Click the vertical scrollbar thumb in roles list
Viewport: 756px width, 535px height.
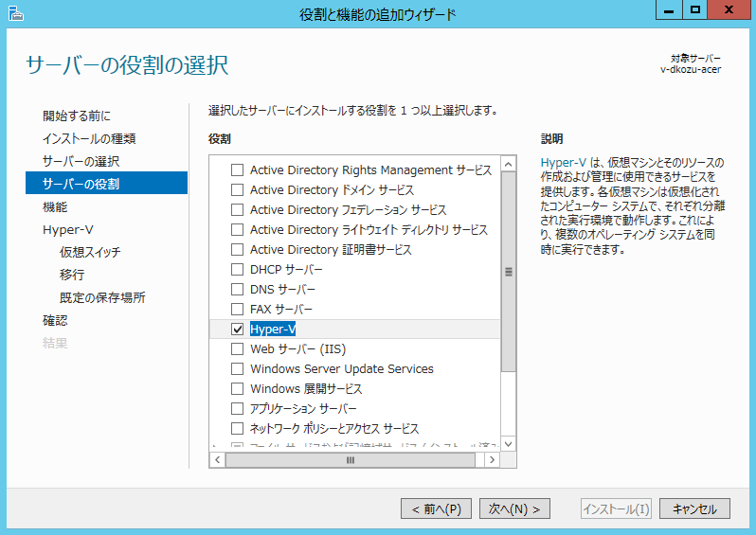pyautogui.click(x=508, y=272)
